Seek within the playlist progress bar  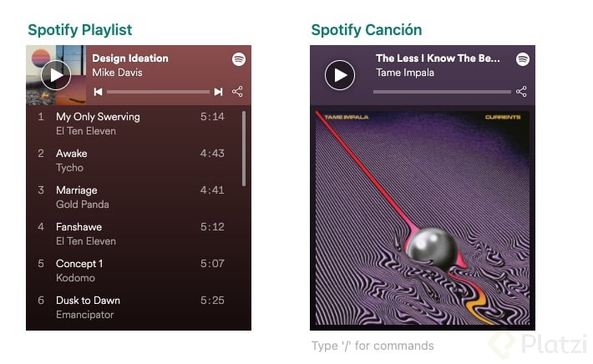pos(158,92)
